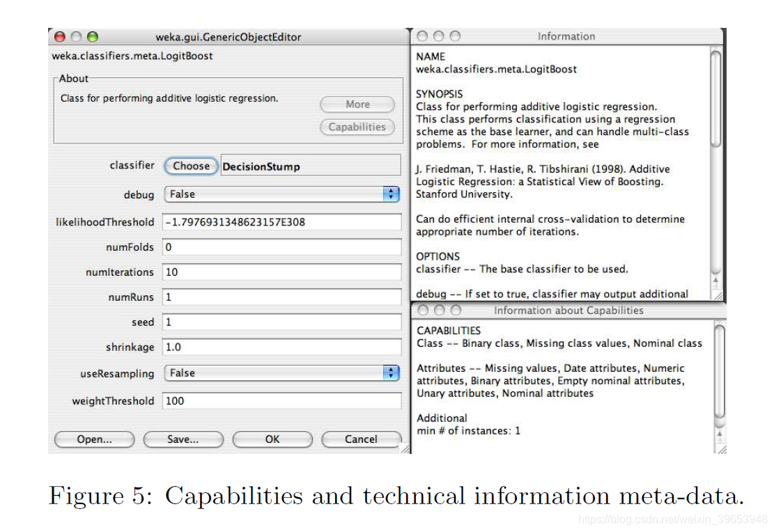Click the GenericObjectEditor window resize grip
This screenshot has height=532, width=774.
coord(405,448)
